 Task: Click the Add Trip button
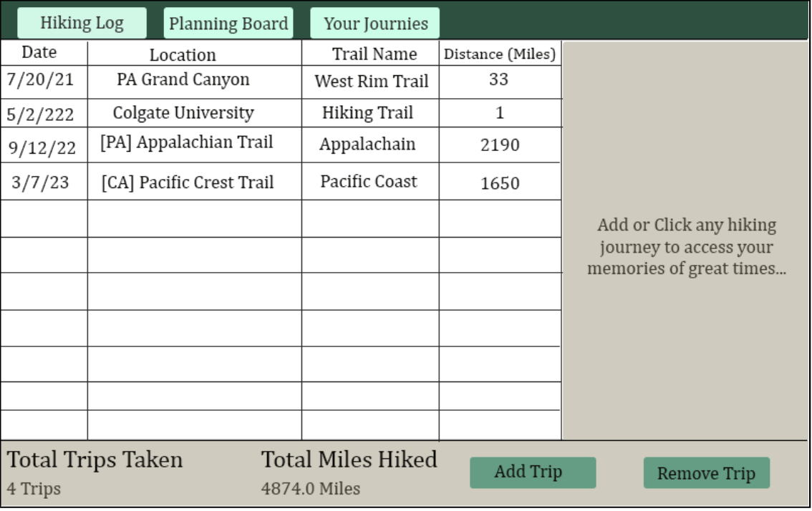coord(532,472)
